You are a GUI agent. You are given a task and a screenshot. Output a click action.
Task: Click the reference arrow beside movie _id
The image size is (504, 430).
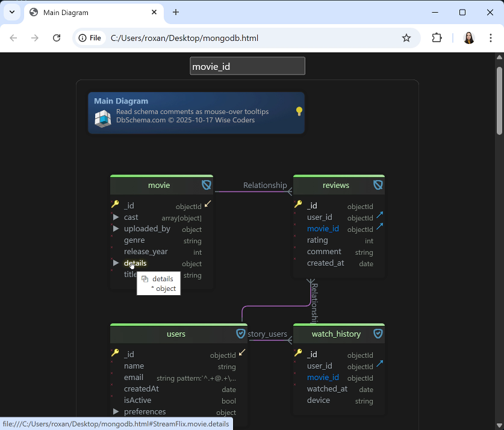208,204
